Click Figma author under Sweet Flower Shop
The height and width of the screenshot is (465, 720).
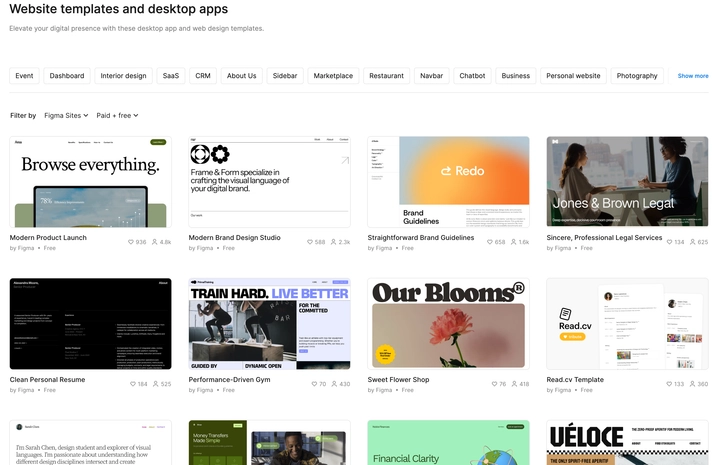click(384, 390)
